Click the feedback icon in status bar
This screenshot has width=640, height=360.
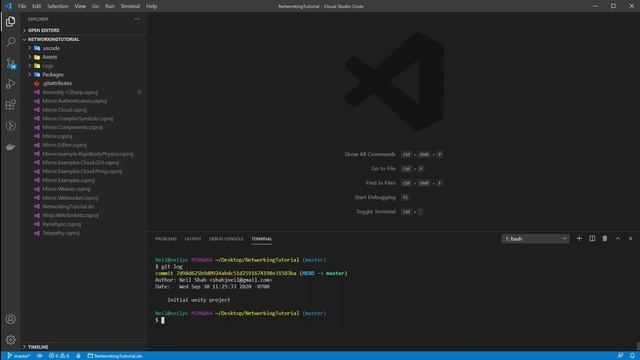click(x=620, y=356)
